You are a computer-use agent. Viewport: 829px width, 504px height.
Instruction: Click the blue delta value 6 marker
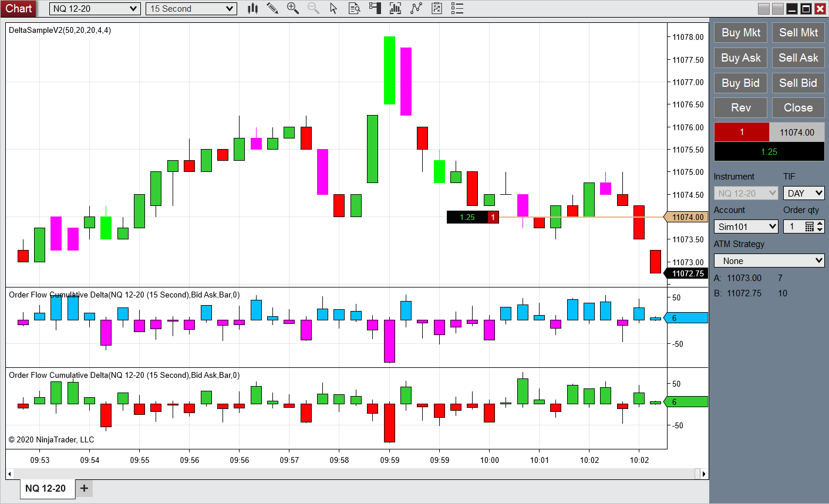point(686,318)
